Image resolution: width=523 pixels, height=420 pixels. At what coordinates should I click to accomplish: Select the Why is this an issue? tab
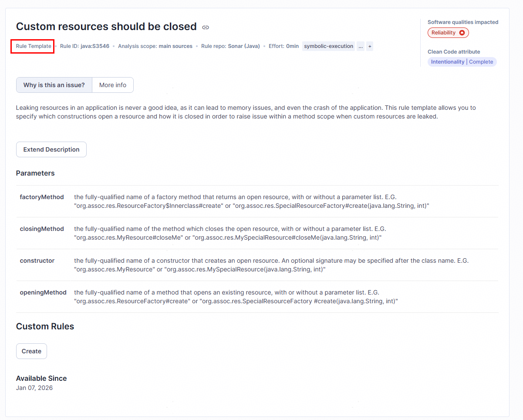[x=54, y=85]
